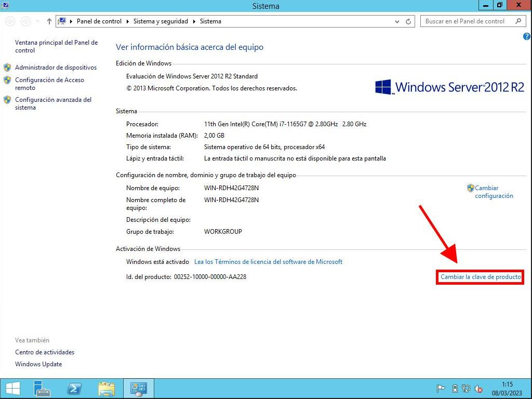Select Sistema y seguridad in the breadcrumb

click(x=161, y=21)
